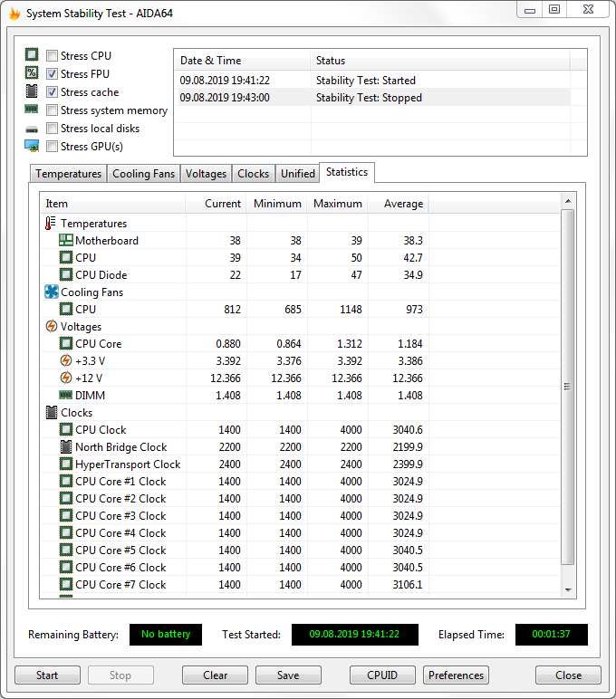Image resolution: width=616 pixels, height=699 pixels.
Task: Uncheck the Stress cache checkbox
Action: [53, 91]
